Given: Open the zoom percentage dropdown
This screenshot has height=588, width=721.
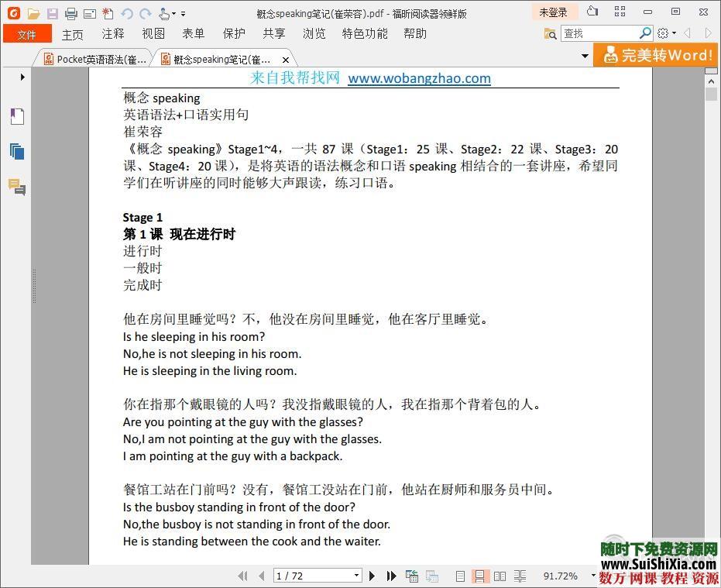Looking at the screenshot, I should click(x=592, y=576).
